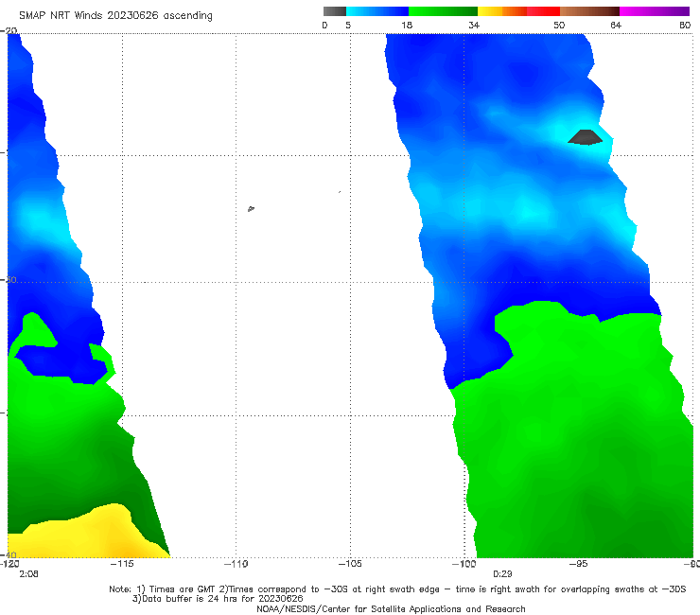
Task: Click the '2:08' swath time label
Action: (28, 574)
